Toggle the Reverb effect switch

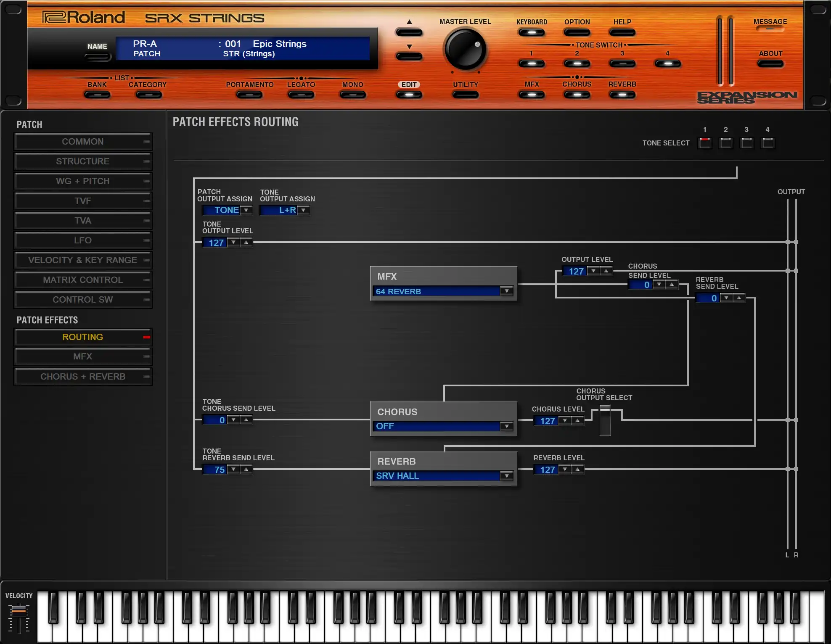[622, 95]
